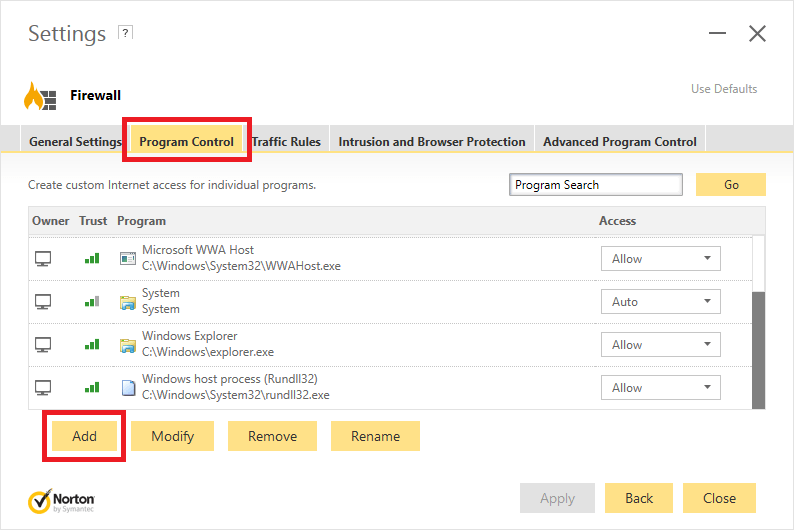Click the Settings help question mark icon
This screenshot has height=530, width=794.
coord(125,33)
